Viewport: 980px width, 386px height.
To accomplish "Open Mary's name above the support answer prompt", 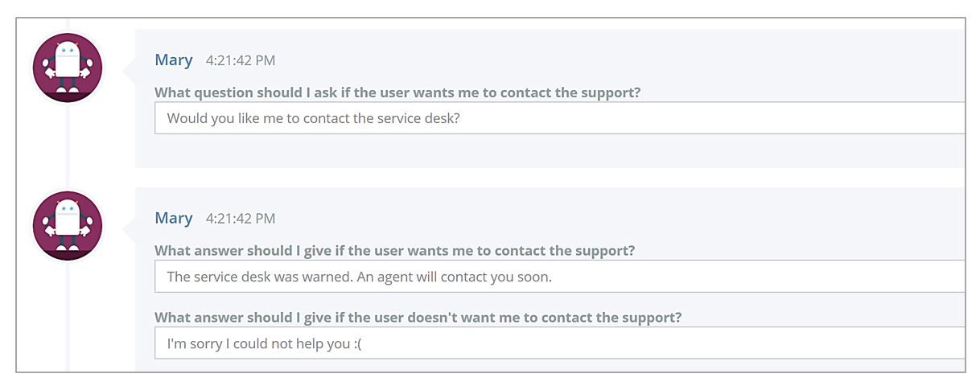I will (x=174, y=218).
